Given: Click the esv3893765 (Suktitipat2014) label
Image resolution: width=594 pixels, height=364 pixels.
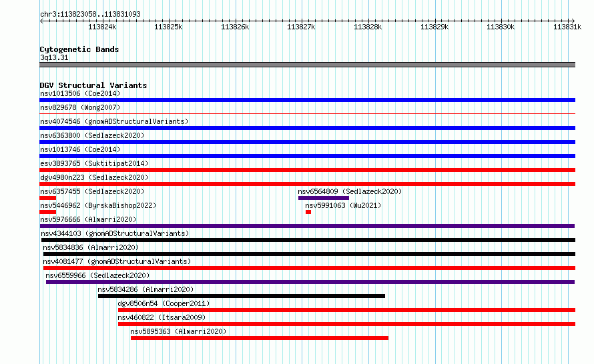Looking at the screenshot, I should [94, 163].
